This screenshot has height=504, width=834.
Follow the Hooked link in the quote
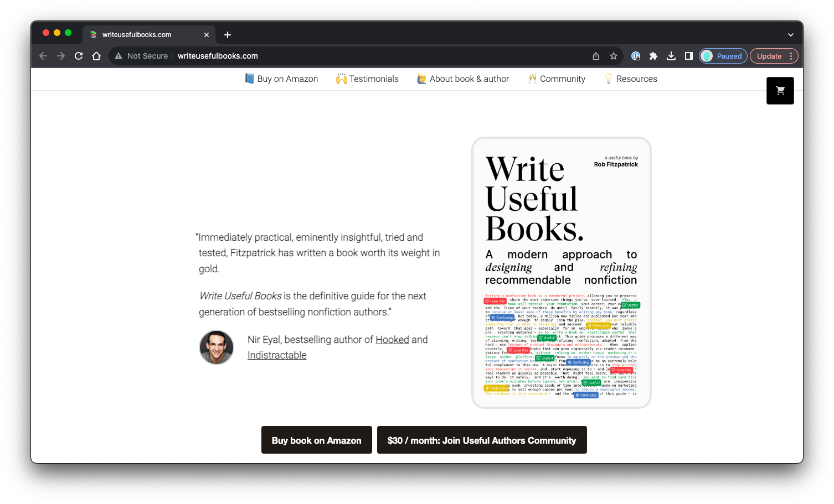pyautogui.click(x=392, y=340)
